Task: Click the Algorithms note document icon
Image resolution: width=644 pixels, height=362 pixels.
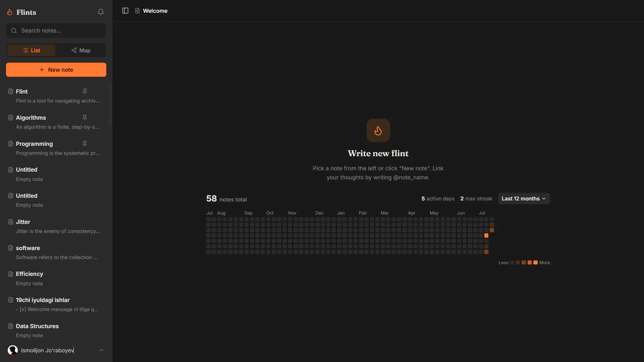Action: click(x=11, y=118)
